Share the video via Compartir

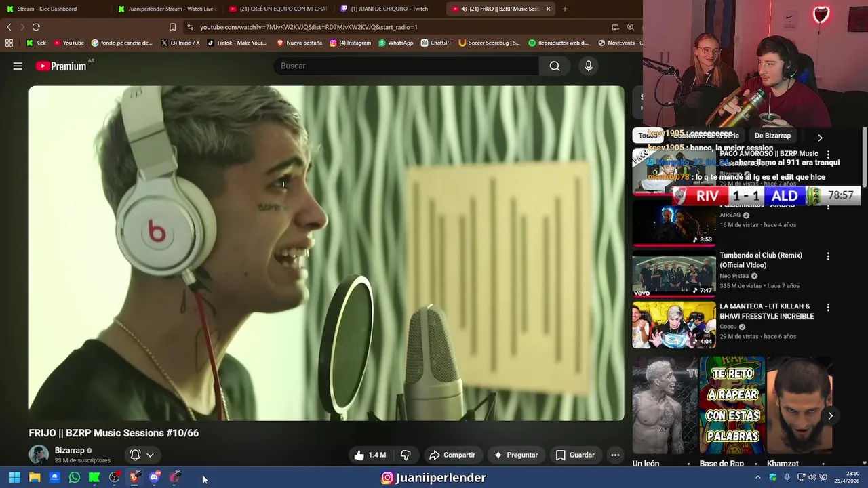(452, 455)
